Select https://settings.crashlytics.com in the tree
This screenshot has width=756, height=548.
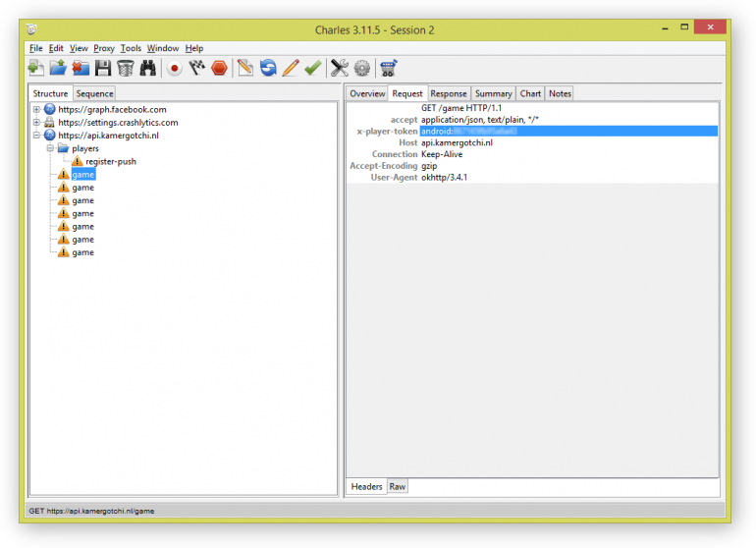tap(118, 123)
